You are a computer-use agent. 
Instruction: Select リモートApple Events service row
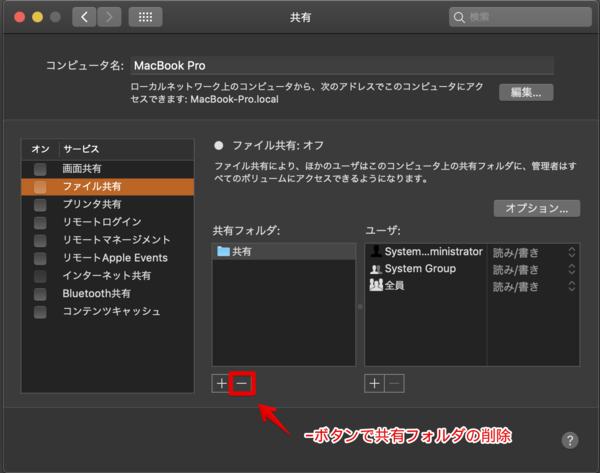click(108, 258)
